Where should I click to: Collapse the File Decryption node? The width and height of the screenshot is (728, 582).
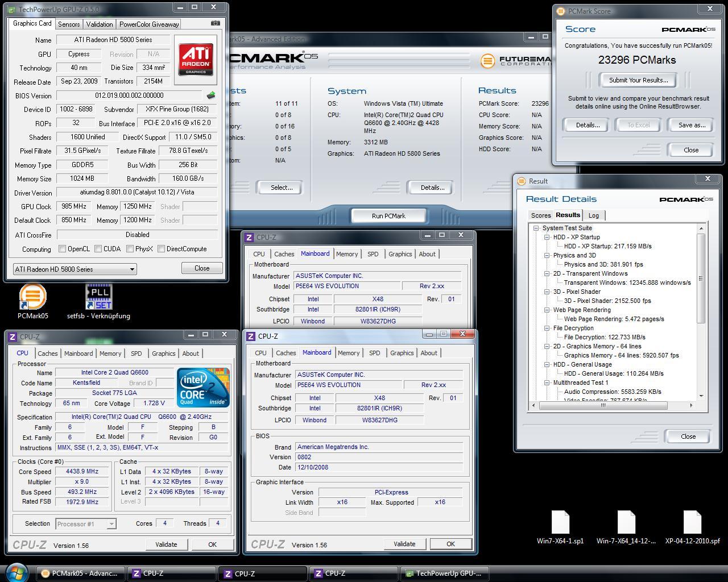point(547,328)
